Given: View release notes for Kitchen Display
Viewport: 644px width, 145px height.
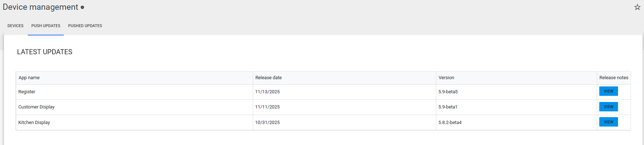Looking at the screenshot, I should pyautogui.click(x=608, y=122).
